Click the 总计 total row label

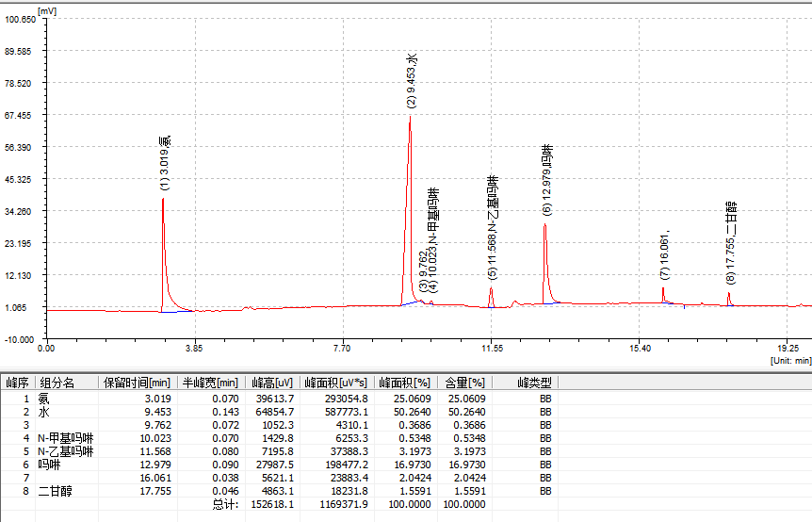click(224, 505)
